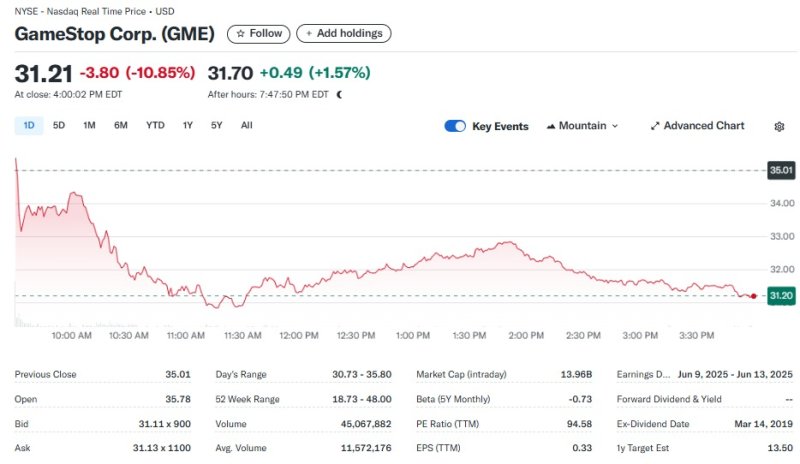800x464 pixels.
Task: Select the 6M time range
Action: click(121, 126)
